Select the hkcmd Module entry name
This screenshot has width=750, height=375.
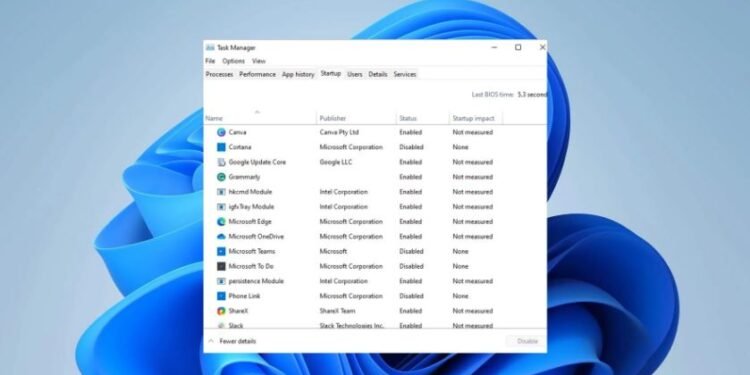[250, 192]
